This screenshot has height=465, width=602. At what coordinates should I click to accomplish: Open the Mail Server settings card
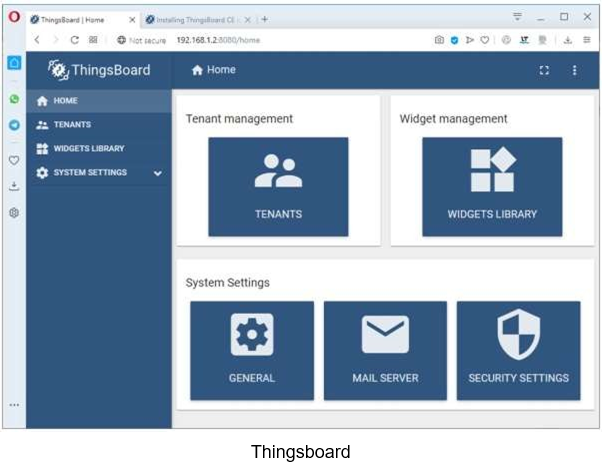click(x=385, y=351)
